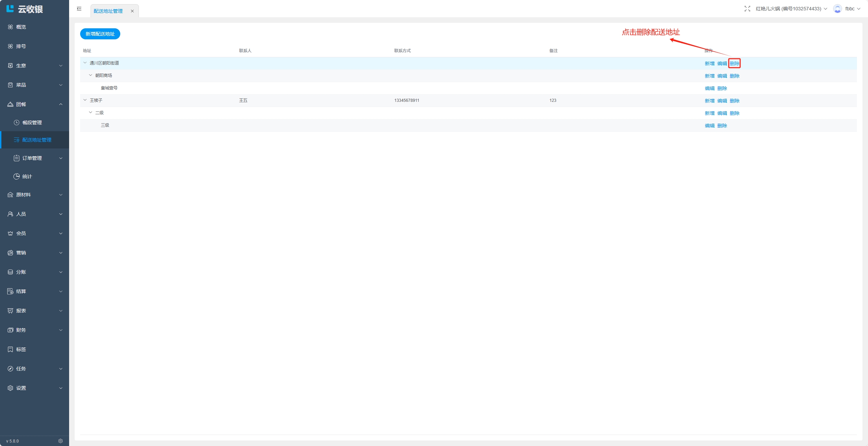Open 餐段管理 meal period management
The image size is (868, 446).
[32, 123]
